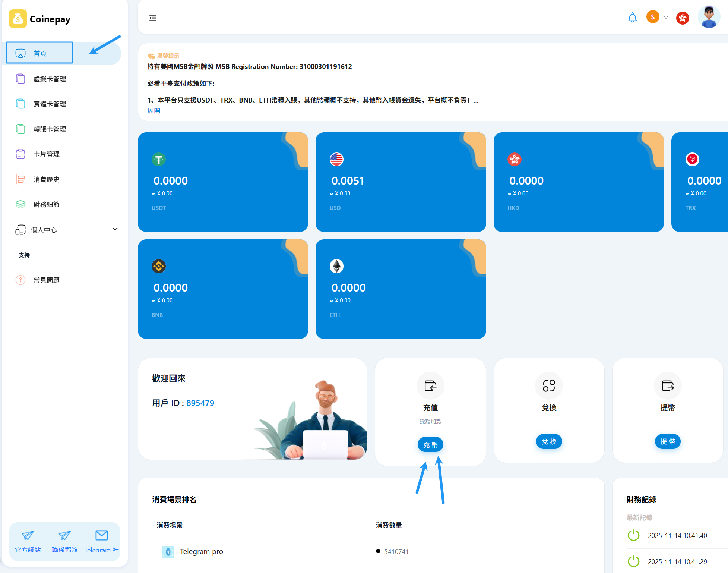This screenshot has width=728, height=573.
Task: Expand the 個人中心 submenu chevron
Action: [115, 229]
